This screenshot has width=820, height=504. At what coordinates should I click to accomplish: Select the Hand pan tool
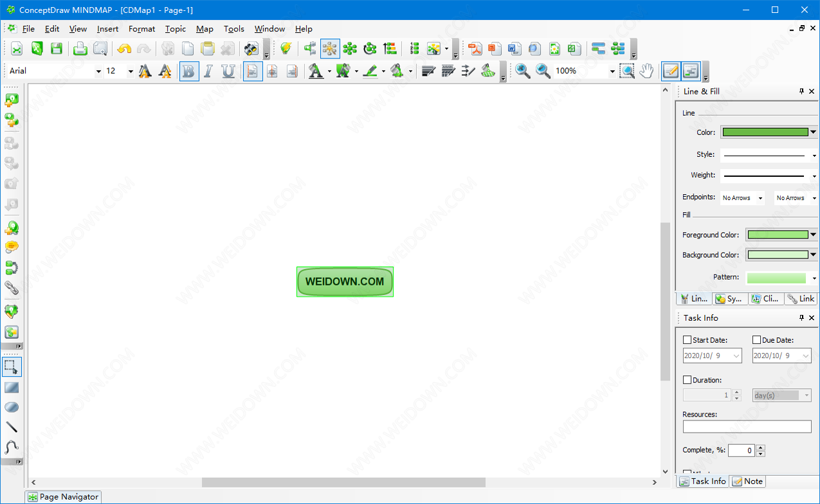(647, 71)
